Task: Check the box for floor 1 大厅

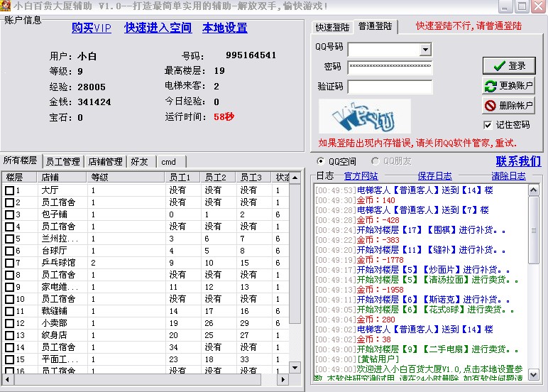Action: pos(10,190)
